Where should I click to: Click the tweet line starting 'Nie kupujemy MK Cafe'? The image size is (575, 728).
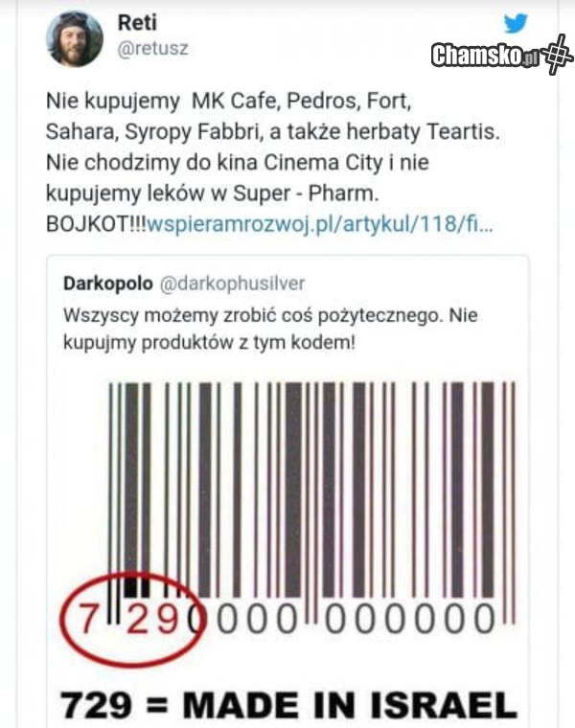point(228,101)
